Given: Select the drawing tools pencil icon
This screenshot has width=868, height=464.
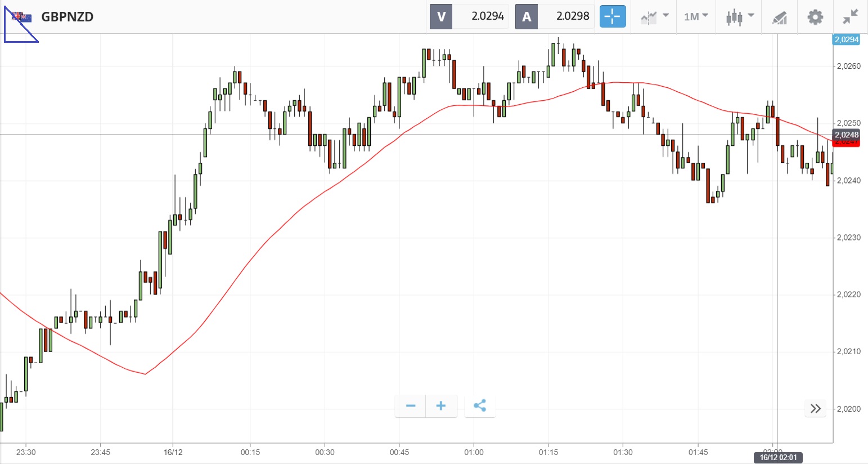Looking at the screenshot, I should tap(779, 17).
